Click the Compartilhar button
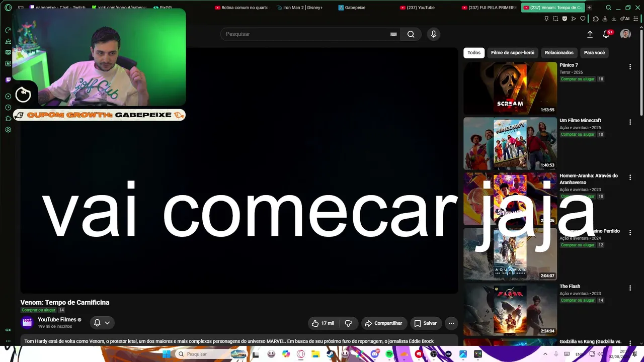 click(x=383, y=323)
